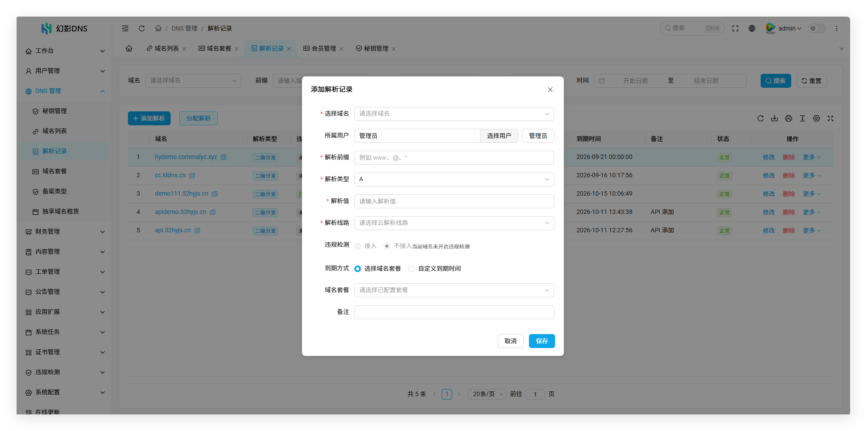
Task: Change page size 20条/页 dropdown
Action: tap(487, 394)
